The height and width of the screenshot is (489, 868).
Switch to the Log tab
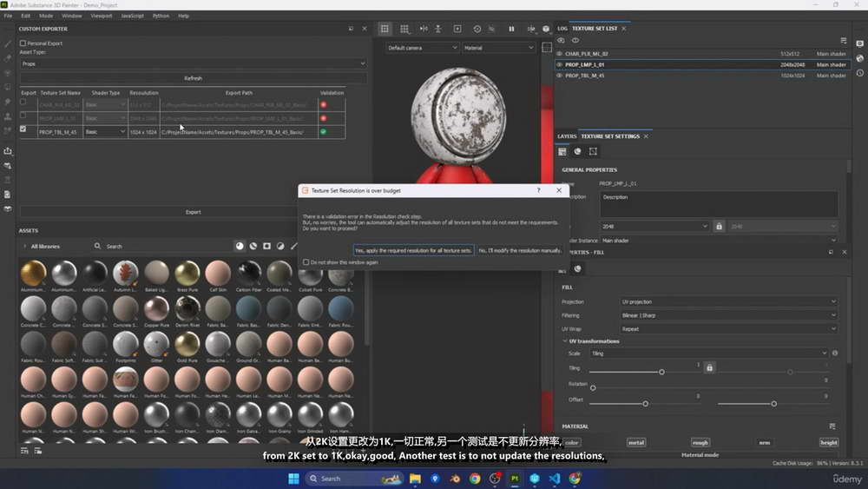[x=562, y=29]
